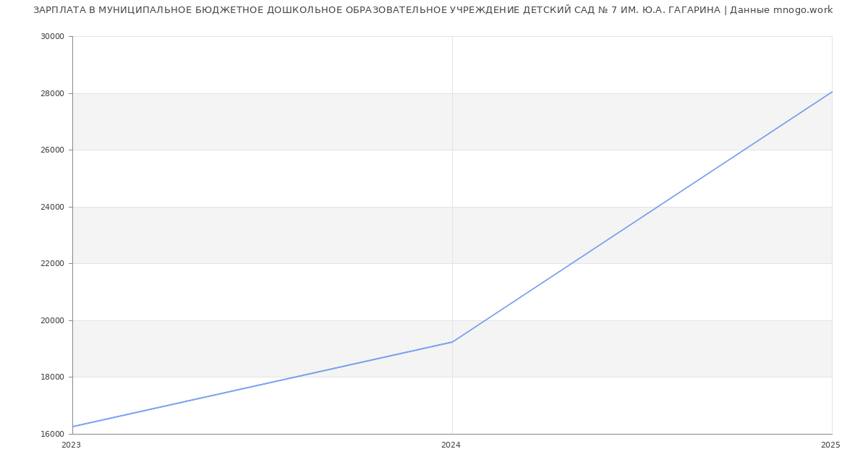Image resolution: width=868 pixels, height=470 pixels.
Task: Click the 26000 y-axis label
Action: tap(54, 150)
